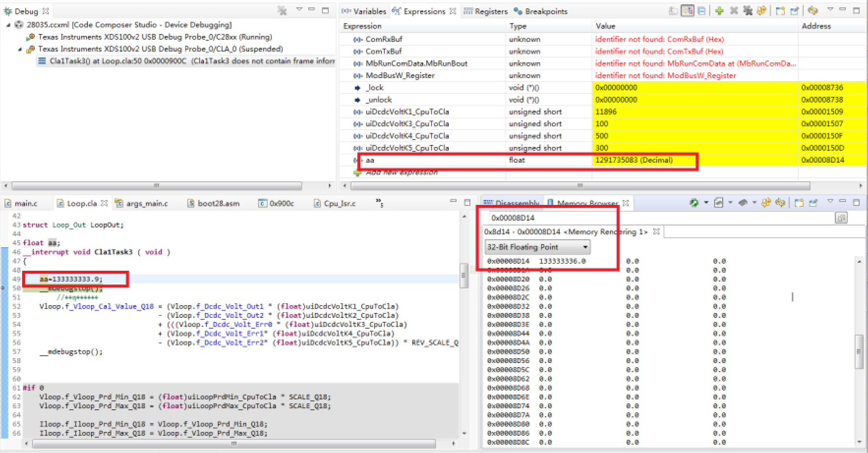Click the code editor horizontal scrollbar
The height and width of the screenshot is (453, 868).
pyautogui.click(x=234, y=444)
